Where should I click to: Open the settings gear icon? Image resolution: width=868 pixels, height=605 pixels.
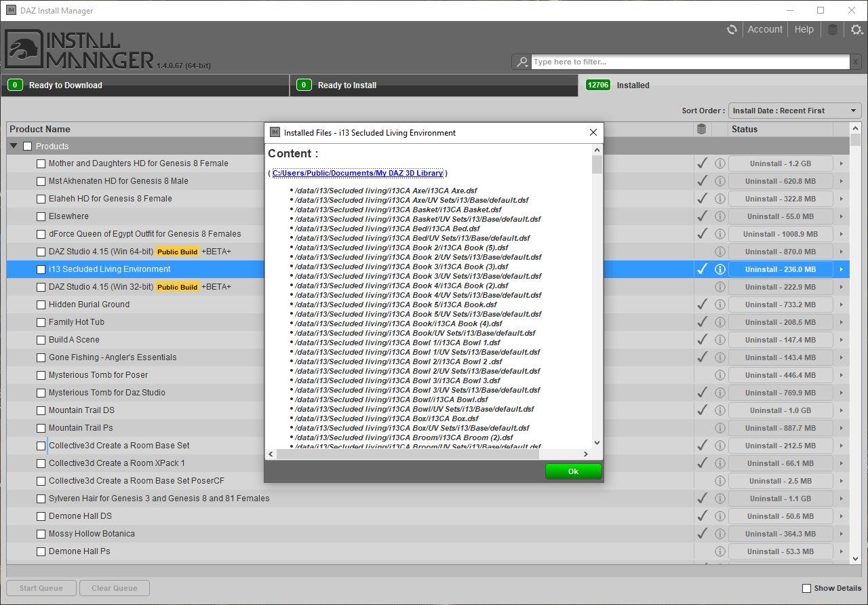(856, 30)
